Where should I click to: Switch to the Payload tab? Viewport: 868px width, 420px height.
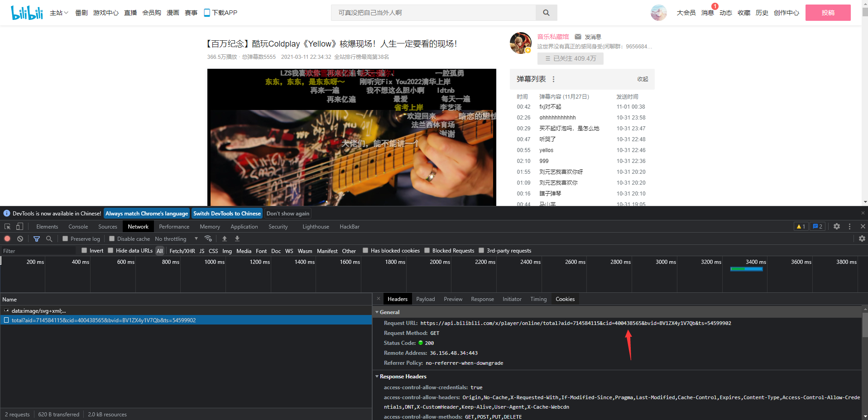point(426,299)
